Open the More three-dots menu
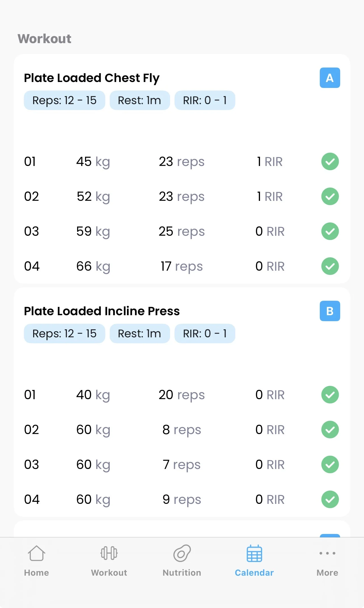Image resolution: width=364 pixels, height=608 pixels. tap(327, 554)
